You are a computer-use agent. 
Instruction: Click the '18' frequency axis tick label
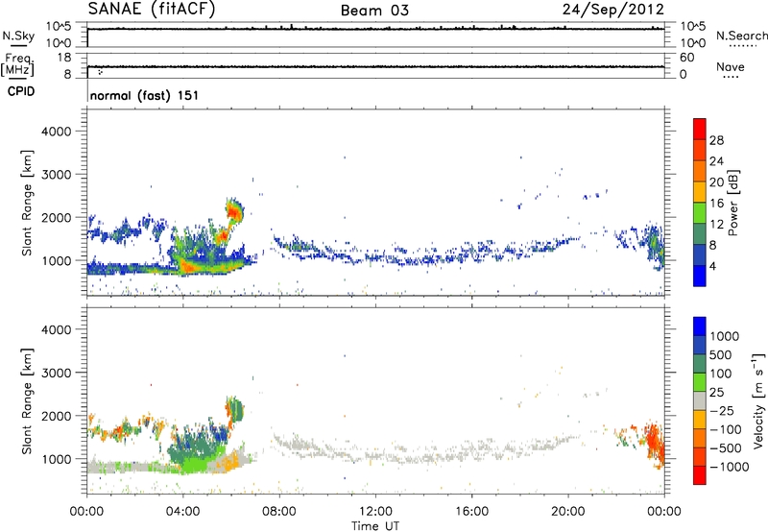[64, 58]
